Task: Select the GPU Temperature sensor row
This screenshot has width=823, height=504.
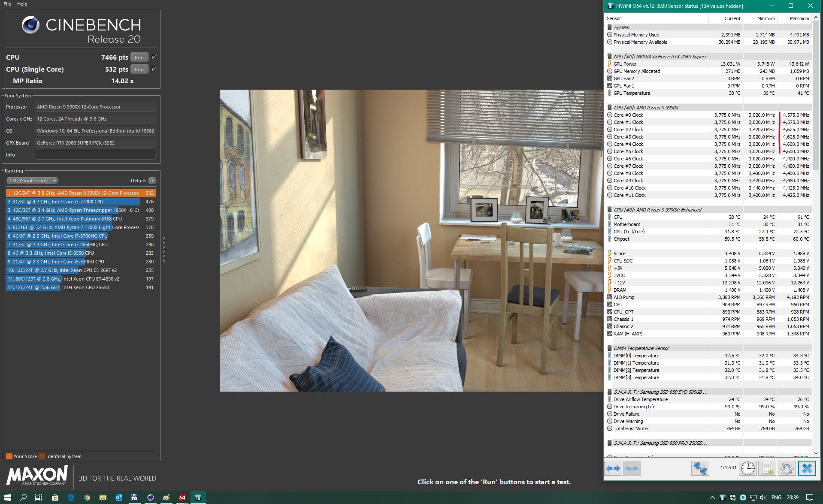Action: click(708, 93)
